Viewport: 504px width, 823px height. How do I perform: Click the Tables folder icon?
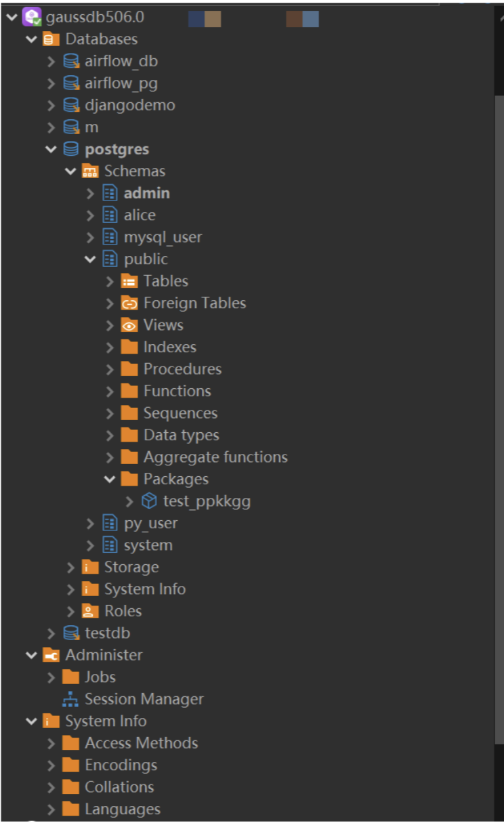(x=129, y=281)
